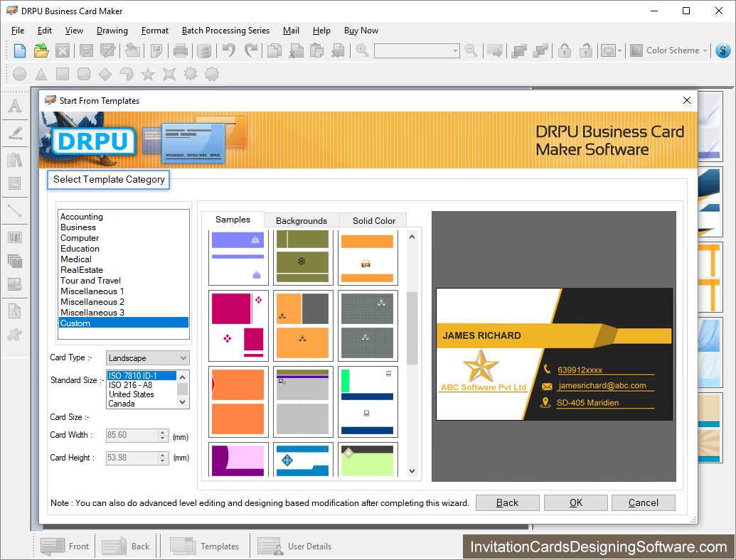Screen dimensions: 736x560
Task: Select the Custom template category
Action: 124,323
